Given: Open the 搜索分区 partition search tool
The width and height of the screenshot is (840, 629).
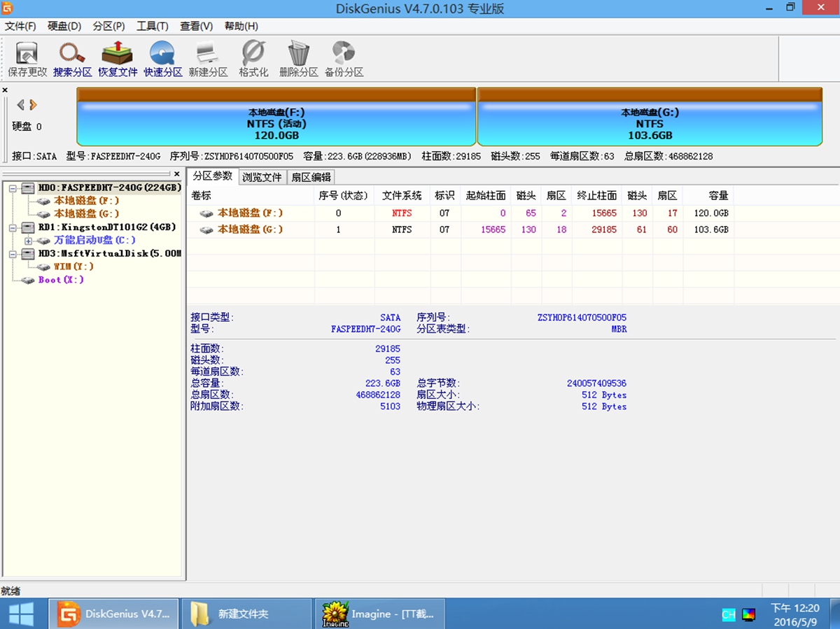Looking at the screenshot, I should click(x=71, y=57).
